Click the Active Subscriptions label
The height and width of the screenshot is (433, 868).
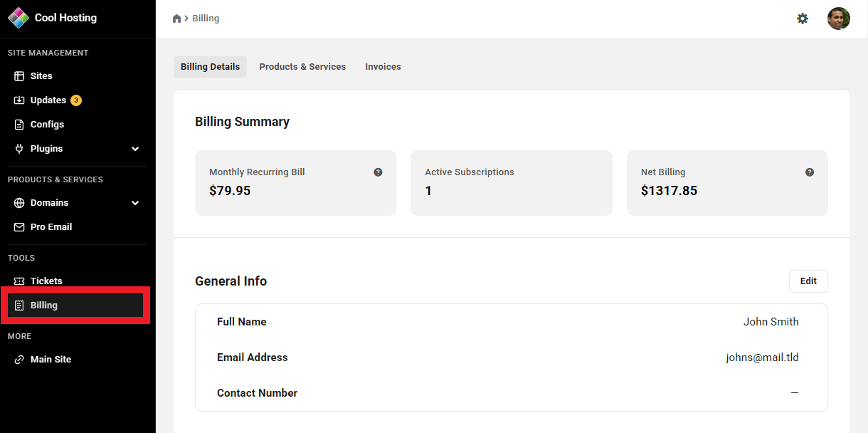pos(470,172)
